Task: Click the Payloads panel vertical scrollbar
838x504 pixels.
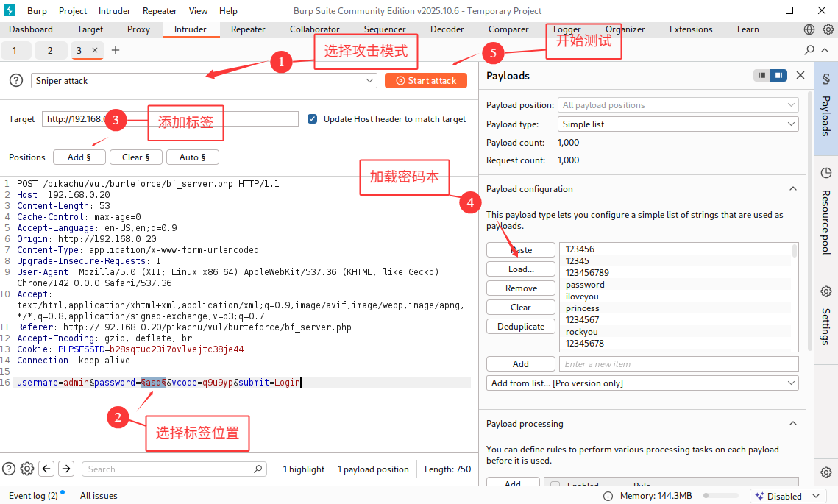Action: coord(810,220)
